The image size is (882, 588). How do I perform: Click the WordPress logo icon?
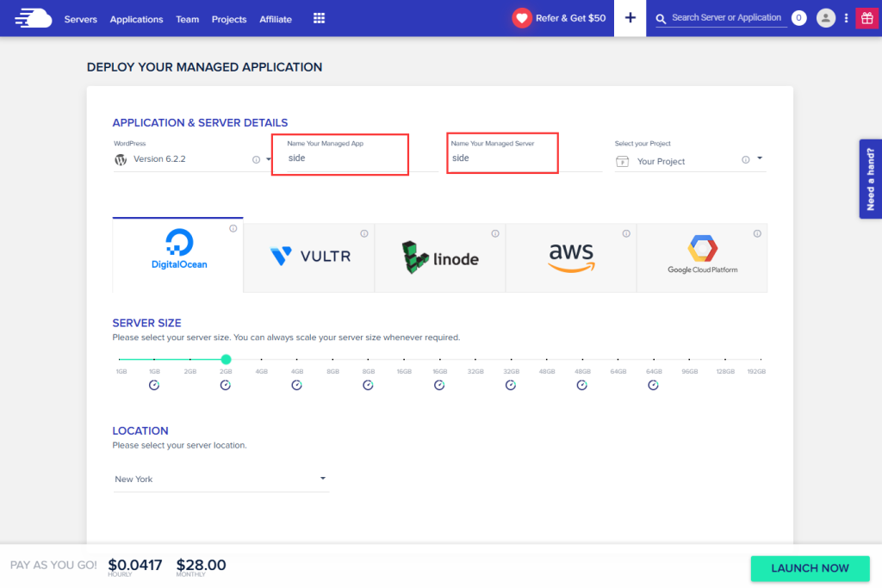121,159
